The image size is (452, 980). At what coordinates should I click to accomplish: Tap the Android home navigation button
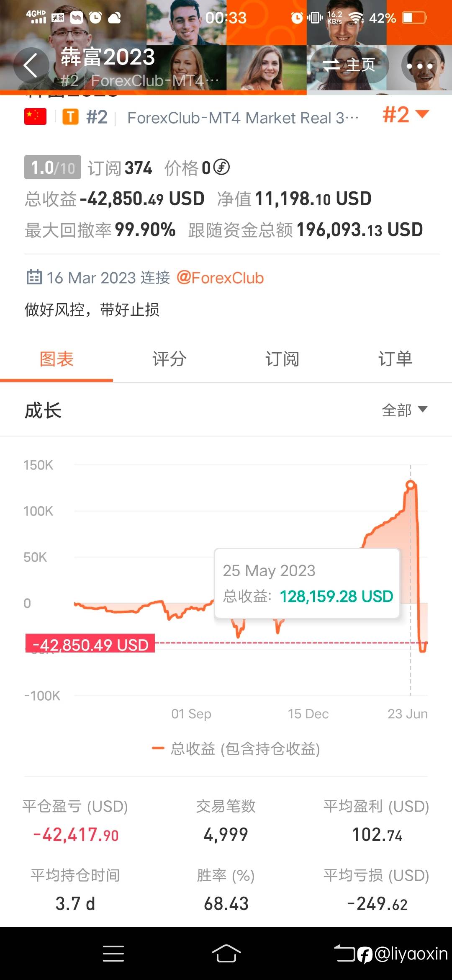tap(226, 954)
